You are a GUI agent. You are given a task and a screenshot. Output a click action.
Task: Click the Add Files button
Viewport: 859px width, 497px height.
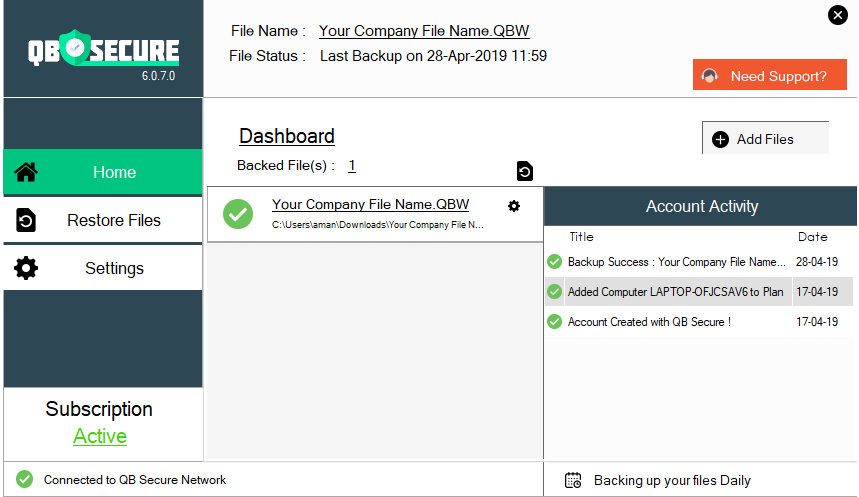[x=765, y=139]
